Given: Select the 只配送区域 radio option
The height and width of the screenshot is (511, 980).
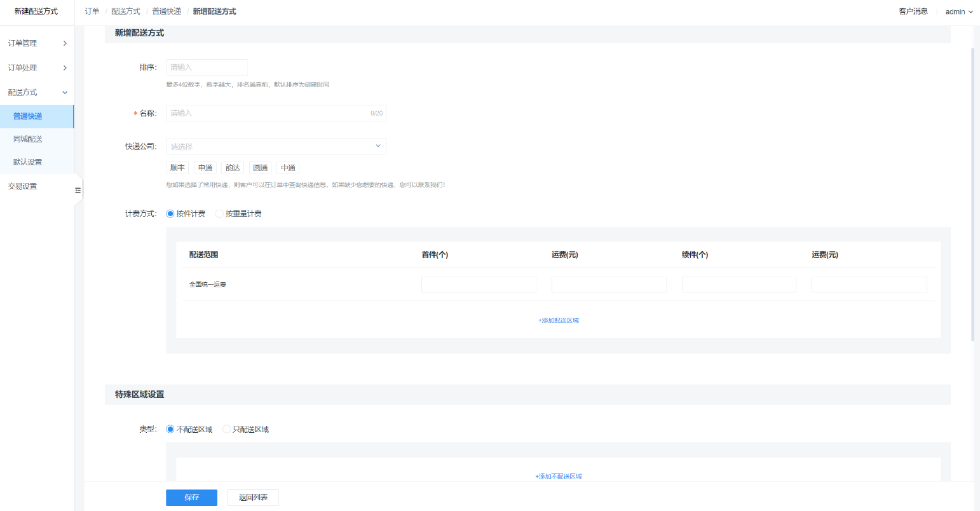Looking at the screenshot, I should tap(226, 430).
